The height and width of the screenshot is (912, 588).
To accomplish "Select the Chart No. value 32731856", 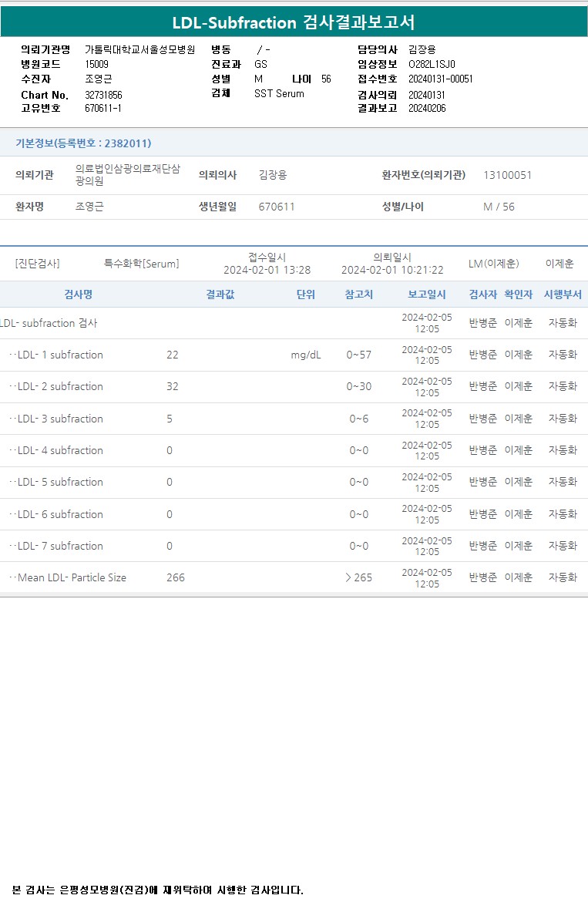I will tap(103, 95).
